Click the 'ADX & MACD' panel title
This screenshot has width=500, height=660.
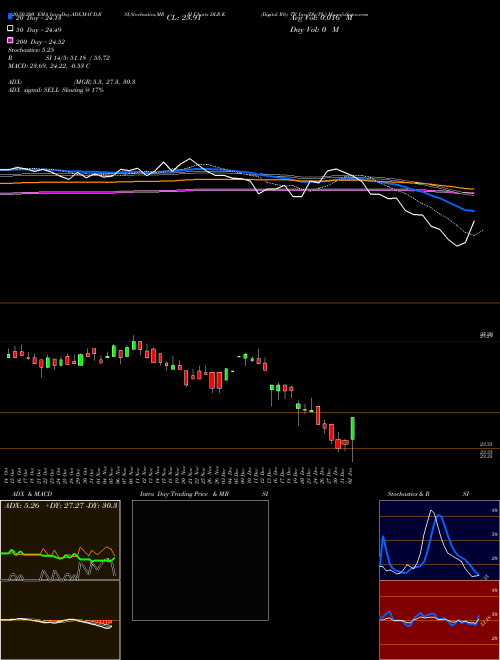click(32, 494)
